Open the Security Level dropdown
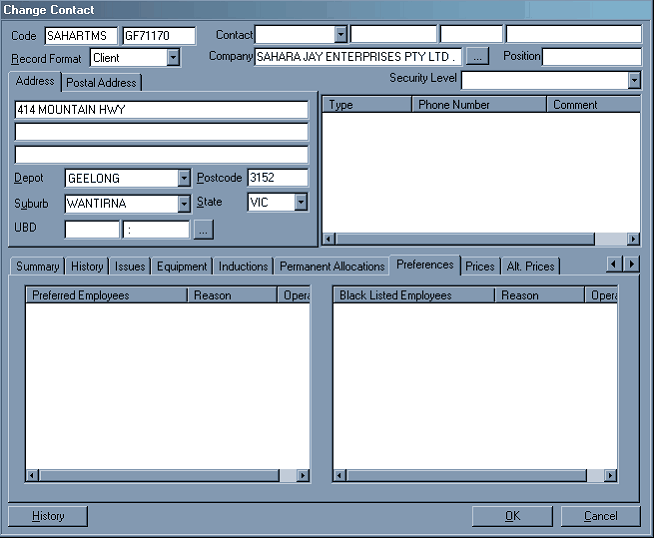The image size is (655, 539). click(x=634, y=80)
